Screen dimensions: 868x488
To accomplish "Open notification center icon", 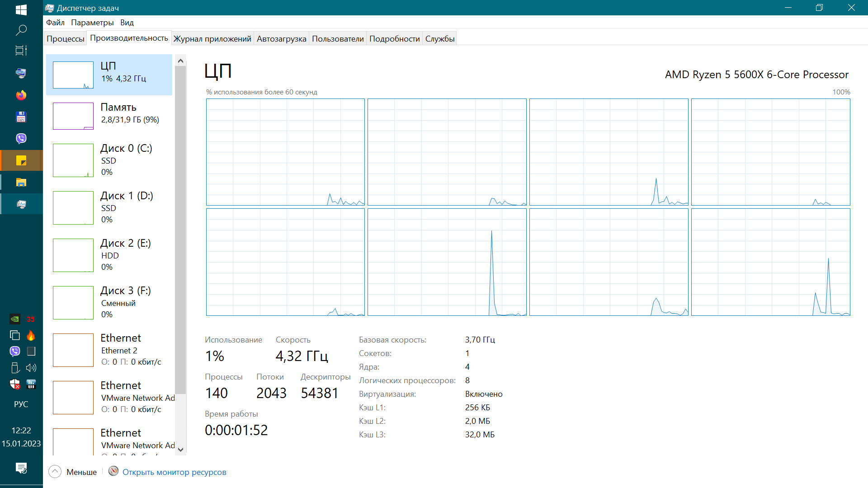I will [x=21, y=468].
